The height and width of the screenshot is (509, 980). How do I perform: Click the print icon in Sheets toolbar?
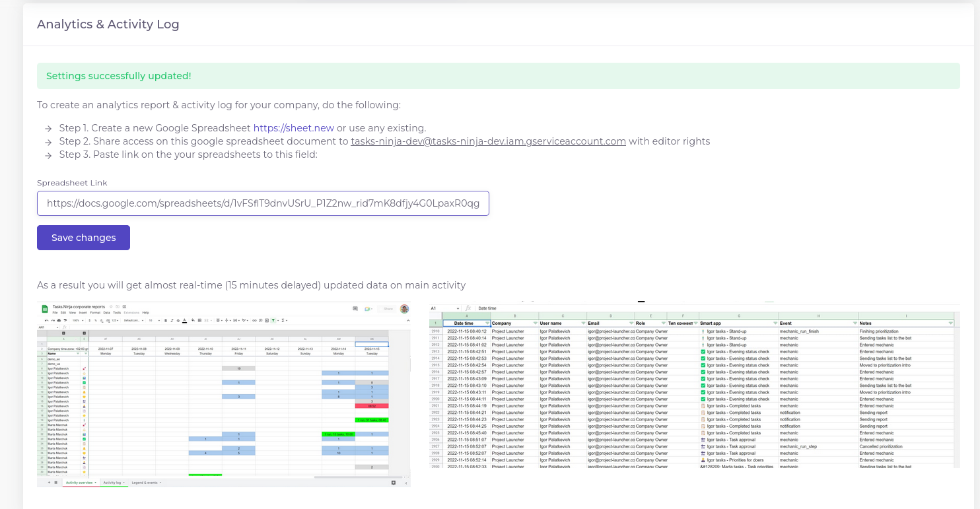pyautogui.click(x=59, y=320)
